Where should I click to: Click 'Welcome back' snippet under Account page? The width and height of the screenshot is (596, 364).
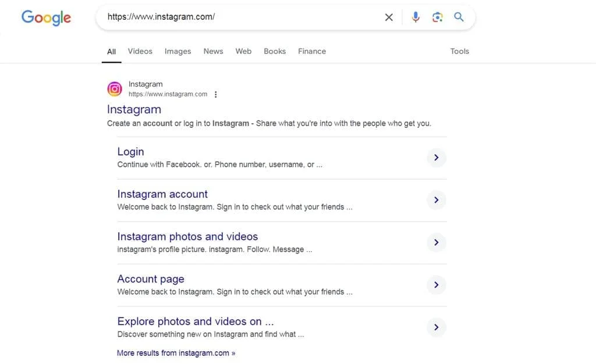(235, 292)
